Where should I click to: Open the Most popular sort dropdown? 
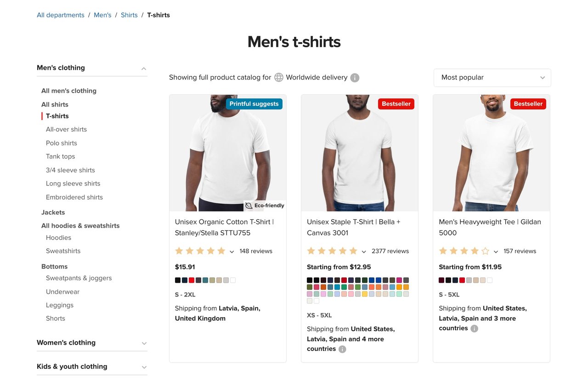point(492,78)
